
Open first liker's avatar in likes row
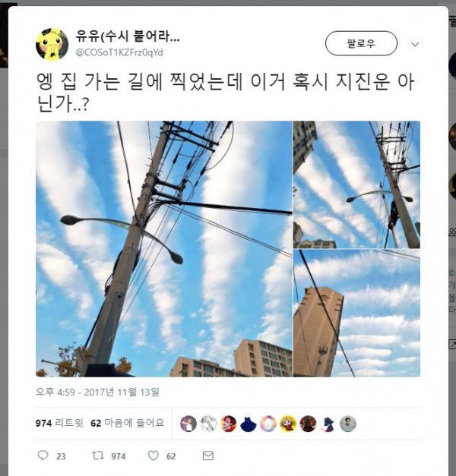click(x=188, y=424)
